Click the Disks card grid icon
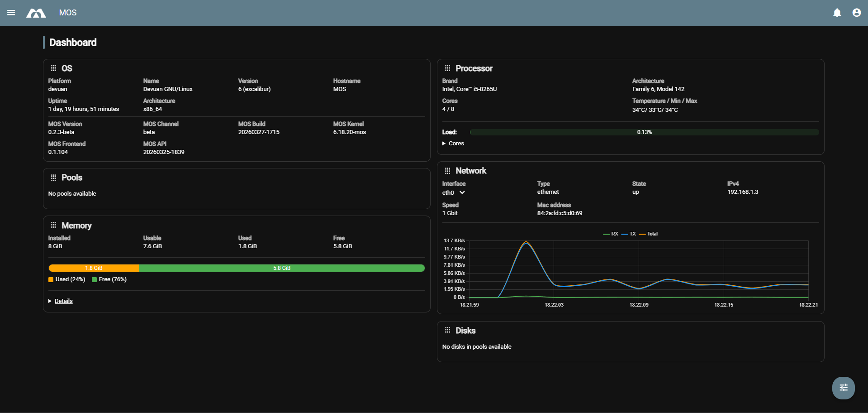The height and width of the screenshot is (413, 868). 447,331
